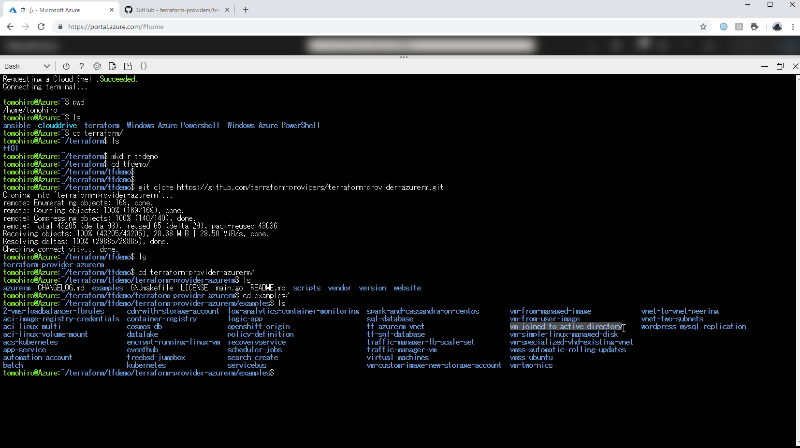Click the terminal's vertical scrollbar
This screenshot has height=448, width=800.
797,260
